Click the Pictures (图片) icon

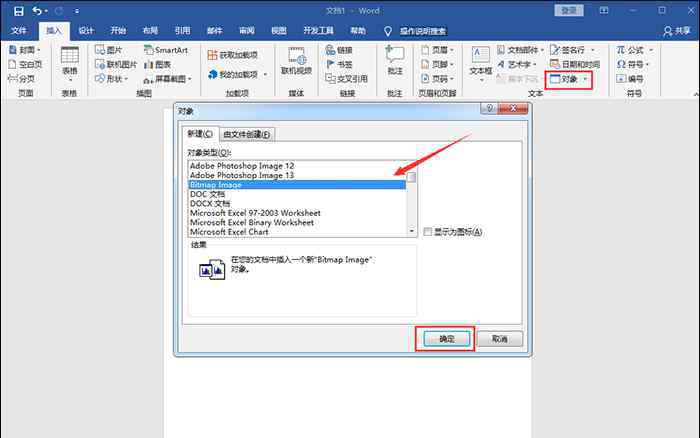point(100,50)
